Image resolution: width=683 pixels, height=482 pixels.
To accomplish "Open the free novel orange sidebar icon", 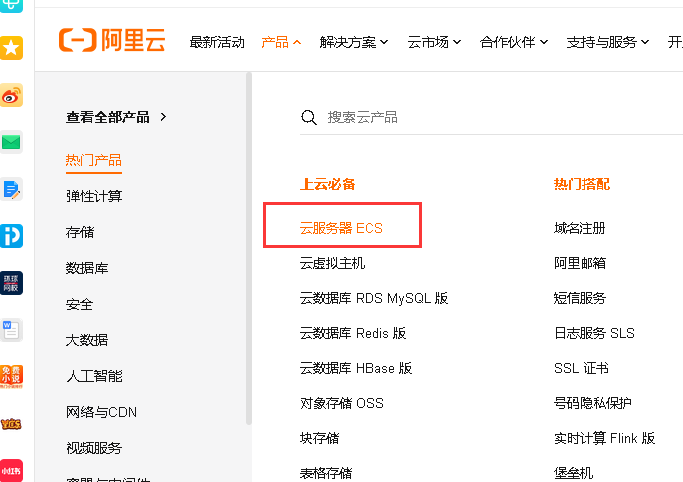I will point(11,377).
